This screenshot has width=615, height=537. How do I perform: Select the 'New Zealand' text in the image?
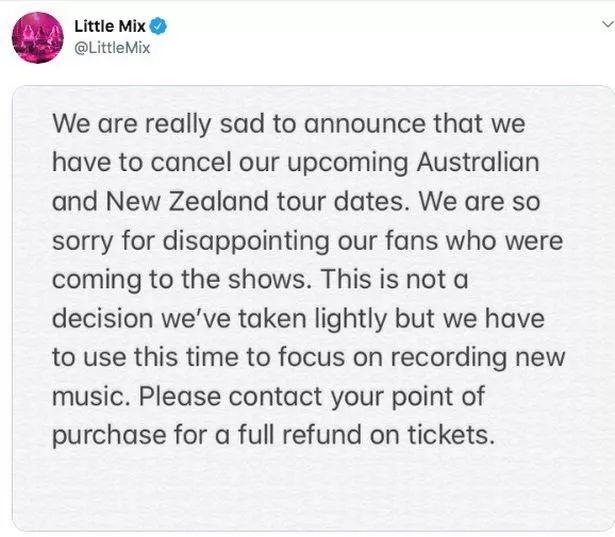pyautogui.click(x=187, y=201)
